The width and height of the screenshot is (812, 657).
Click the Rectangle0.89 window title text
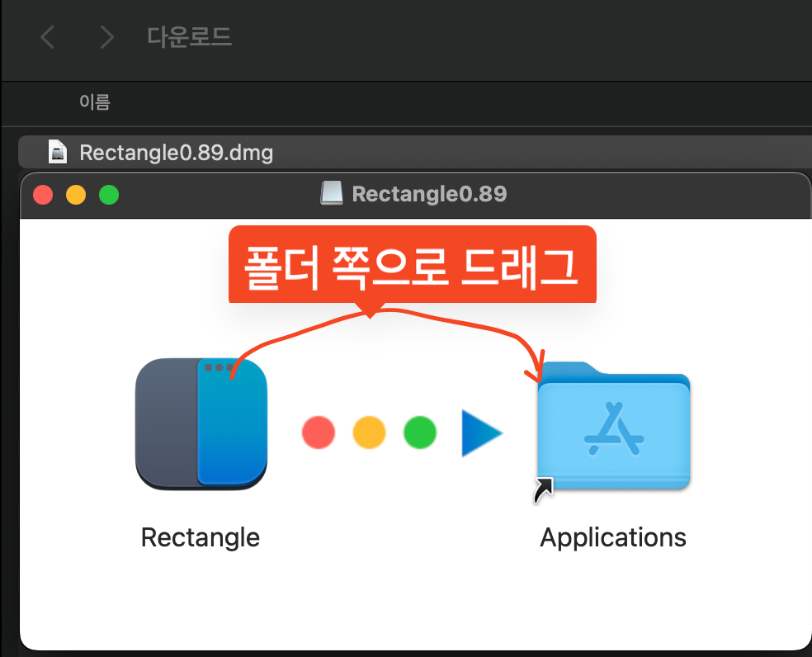point(429,194)
